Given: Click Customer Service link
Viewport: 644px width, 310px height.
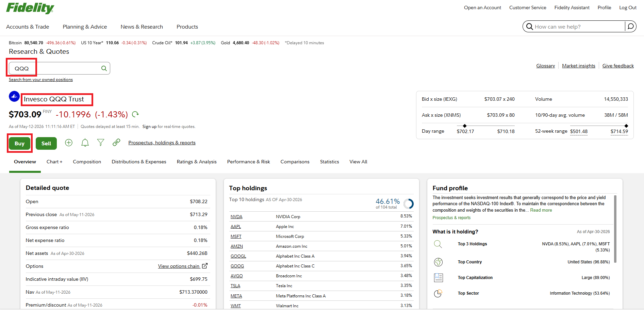Looking at the screenshot, I should pos(528,7).
